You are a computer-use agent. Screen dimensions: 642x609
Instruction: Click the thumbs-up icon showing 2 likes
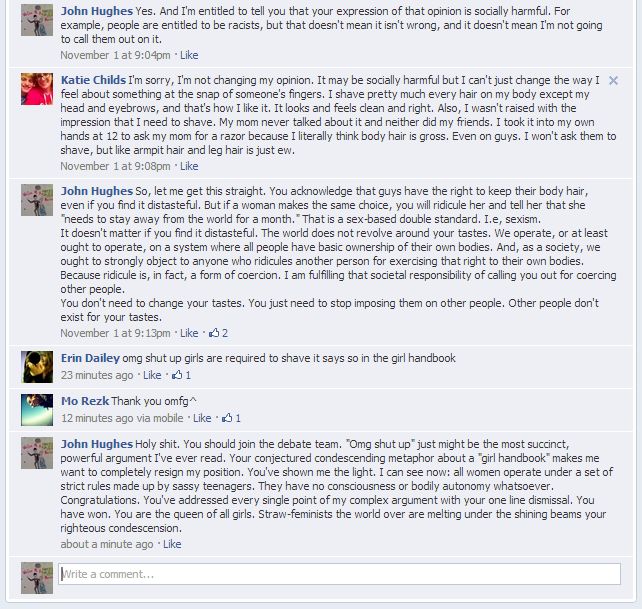[214, 333]
